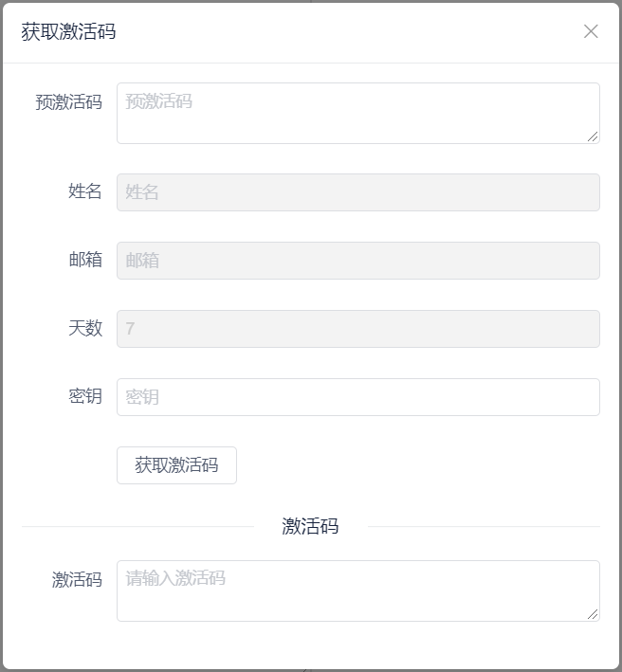622x672 pixels.
Task: Grab the 预激活码 textarea resize handle
Action: (x=593, y=136)
